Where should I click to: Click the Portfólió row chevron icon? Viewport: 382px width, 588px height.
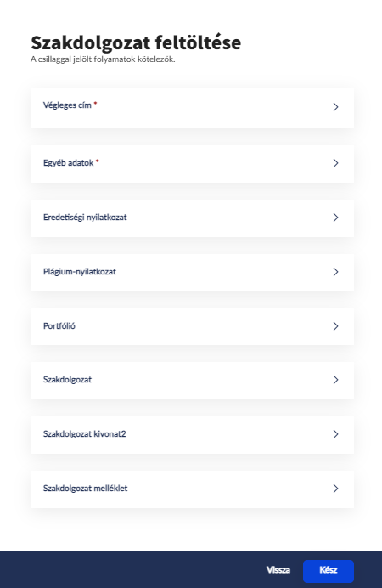coord(335,326)
